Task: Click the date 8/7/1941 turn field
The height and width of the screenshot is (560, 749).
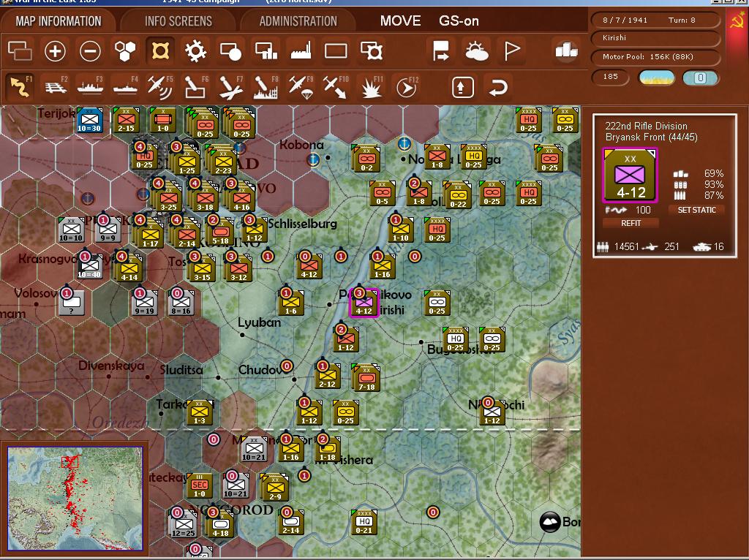Action: 655,20
